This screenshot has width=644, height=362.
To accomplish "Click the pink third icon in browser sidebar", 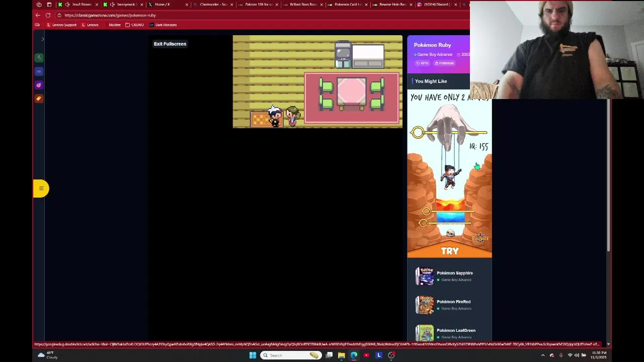I will [39, 85].
